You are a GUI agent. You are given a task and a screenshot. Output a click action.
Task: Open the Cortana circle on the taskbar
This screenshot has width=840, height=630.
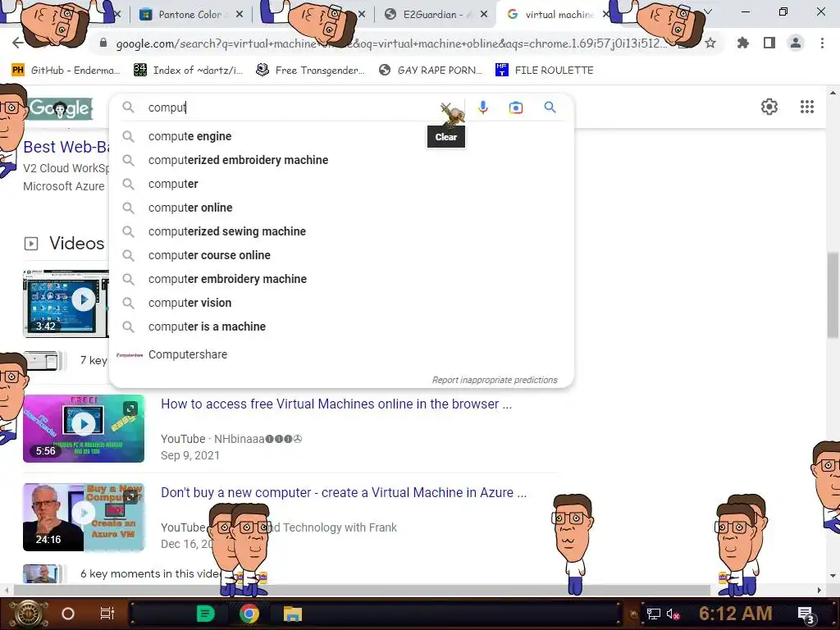tap(68, 614)
